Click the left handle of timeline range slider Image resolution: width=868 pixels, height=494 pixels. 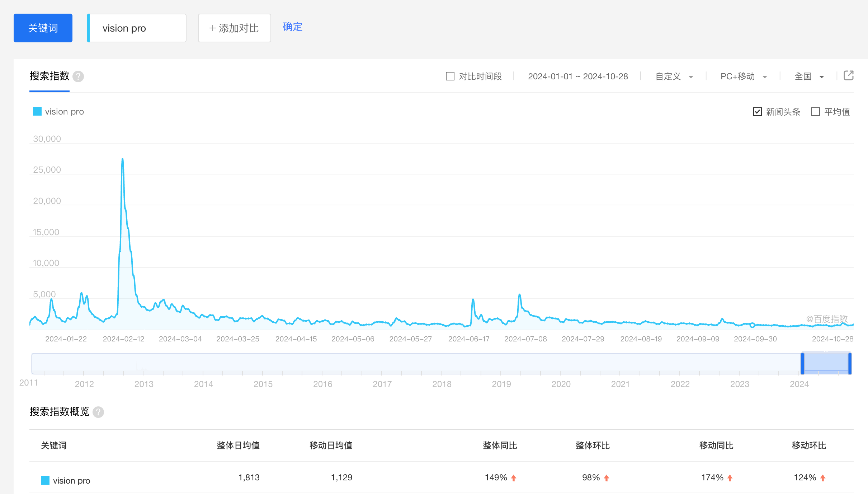click(802, 363)
